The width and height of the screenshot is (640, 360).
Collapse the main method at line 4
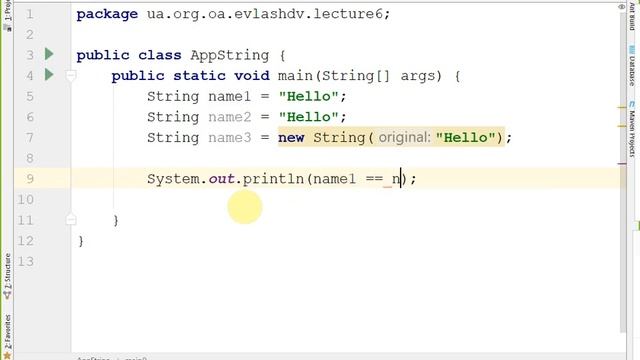click(71, 75)
